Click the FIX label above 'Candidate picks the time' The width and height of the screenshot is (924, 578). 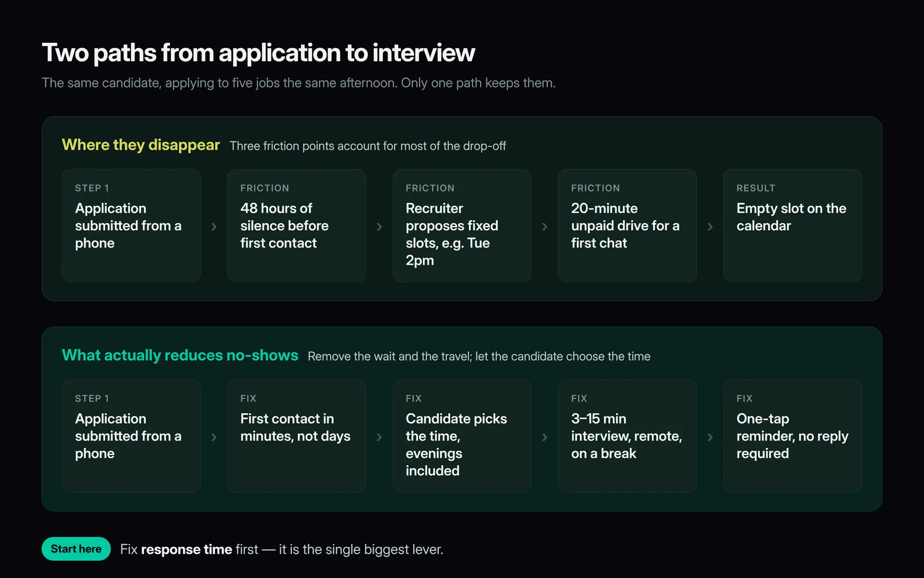414,398
